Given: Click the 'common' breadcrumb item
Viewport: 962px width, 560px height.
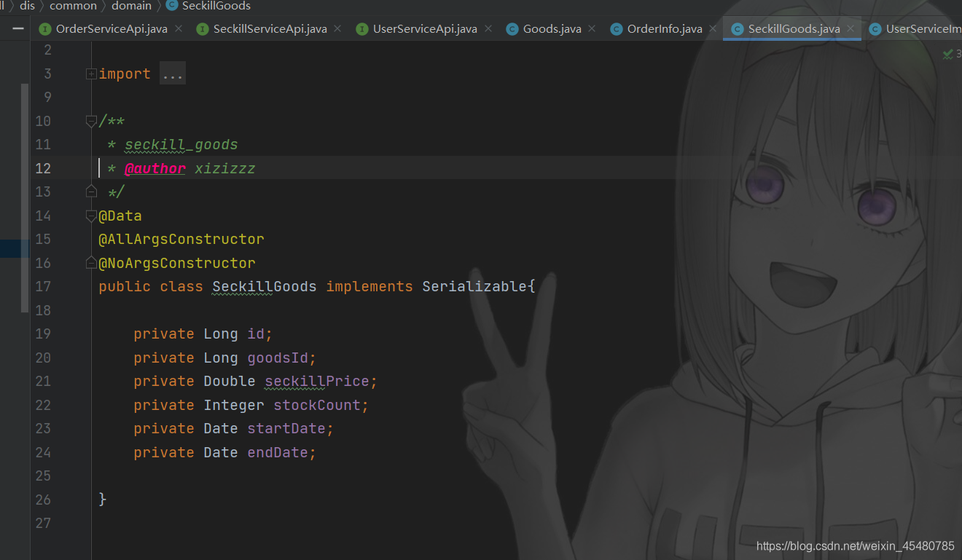Looking at the screenshot, I should (x=73, y=6).
